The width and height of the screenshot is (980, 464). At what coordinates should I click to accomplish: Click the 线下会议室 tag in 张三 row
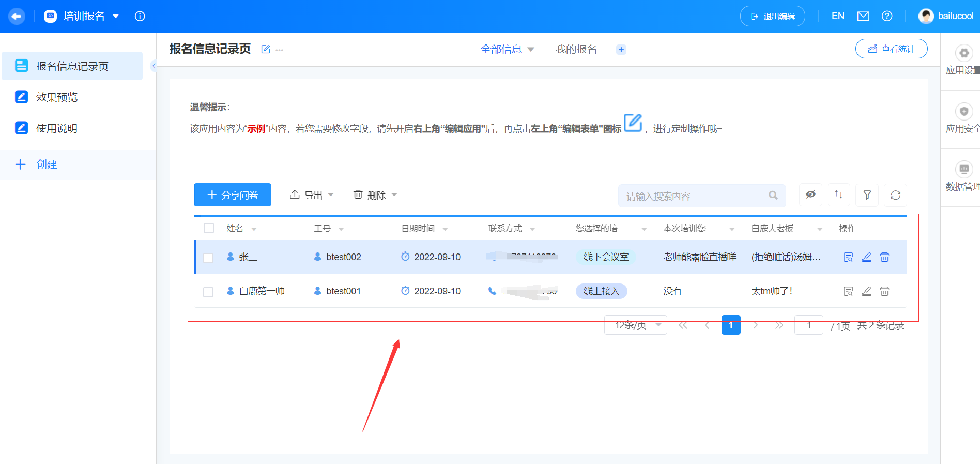tap(606, 257)
